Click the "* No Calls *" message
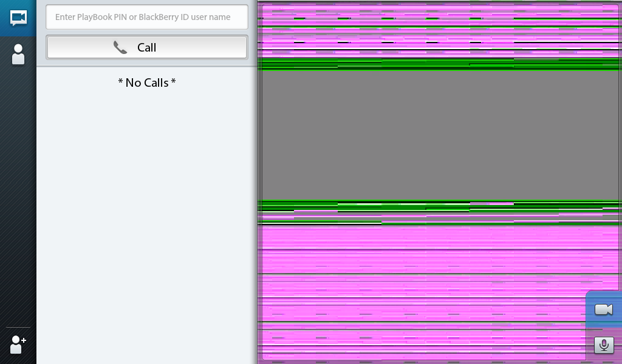622x364 pixels. click(147, 83)
